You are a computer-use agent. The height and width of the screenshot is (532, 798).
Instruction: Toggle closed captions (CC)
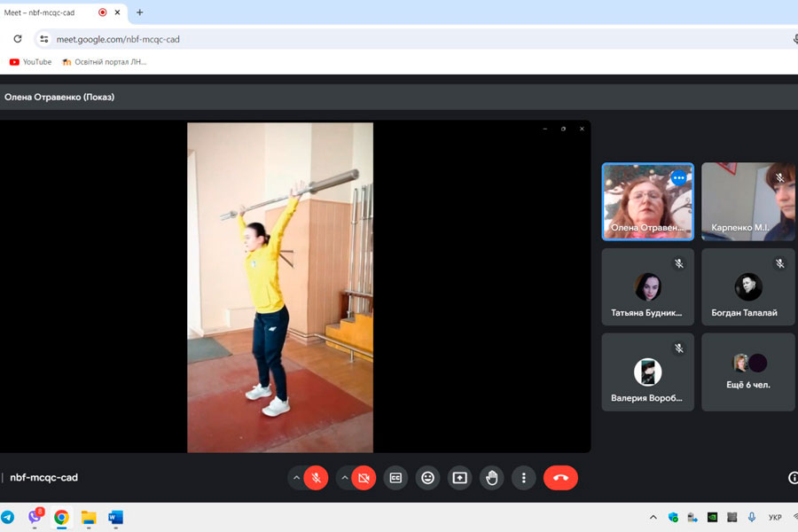(x=395, y=478)
